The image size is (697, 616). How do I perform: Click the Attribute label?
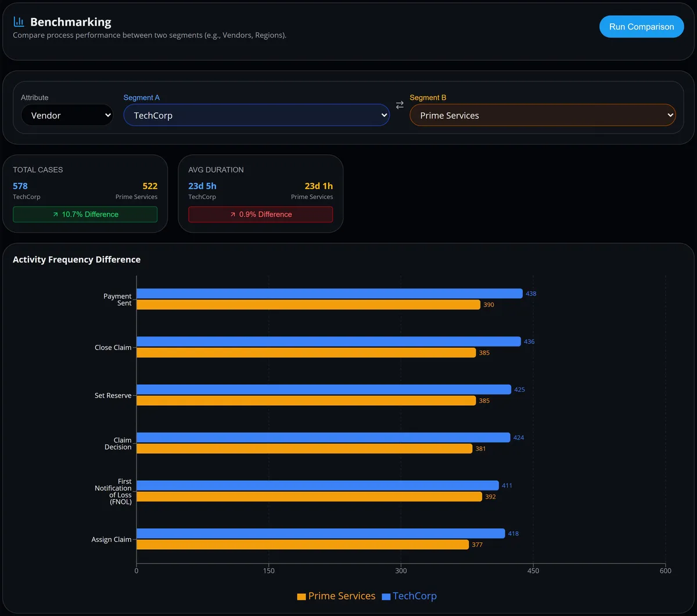tap(35, 98)
